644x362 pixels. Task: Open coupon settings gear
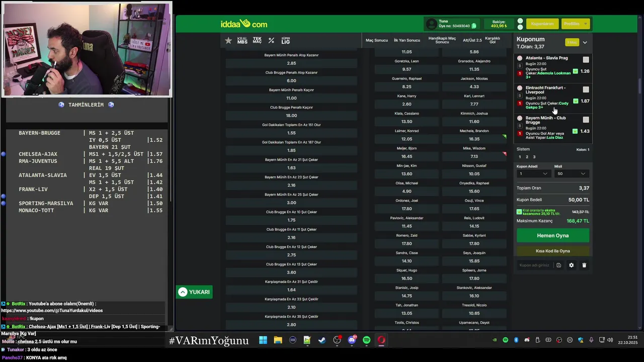571,265
